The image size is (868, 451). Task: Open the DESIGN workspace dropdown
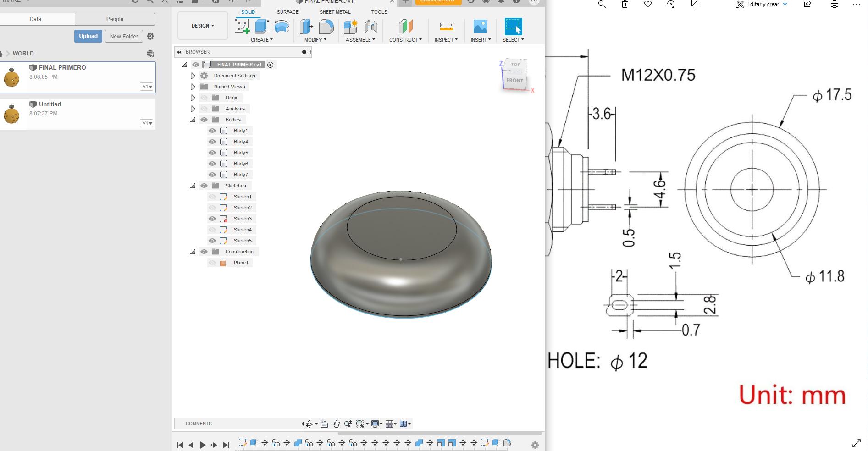point(203,26)
